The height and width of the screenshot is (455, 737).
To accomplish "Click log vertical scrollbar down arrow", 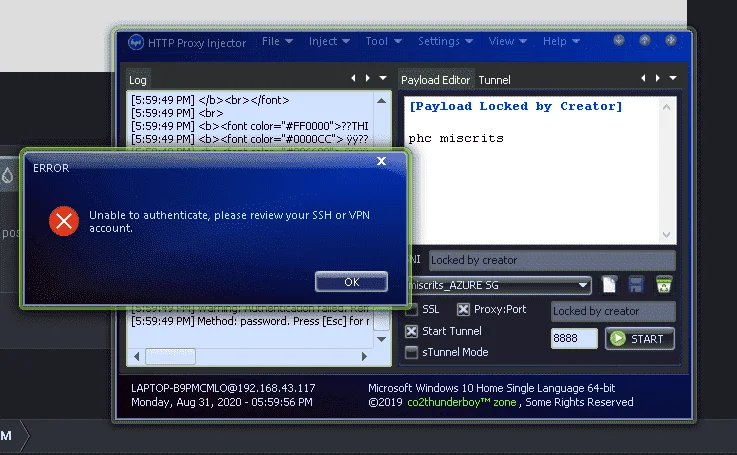I will coord(381,339).
